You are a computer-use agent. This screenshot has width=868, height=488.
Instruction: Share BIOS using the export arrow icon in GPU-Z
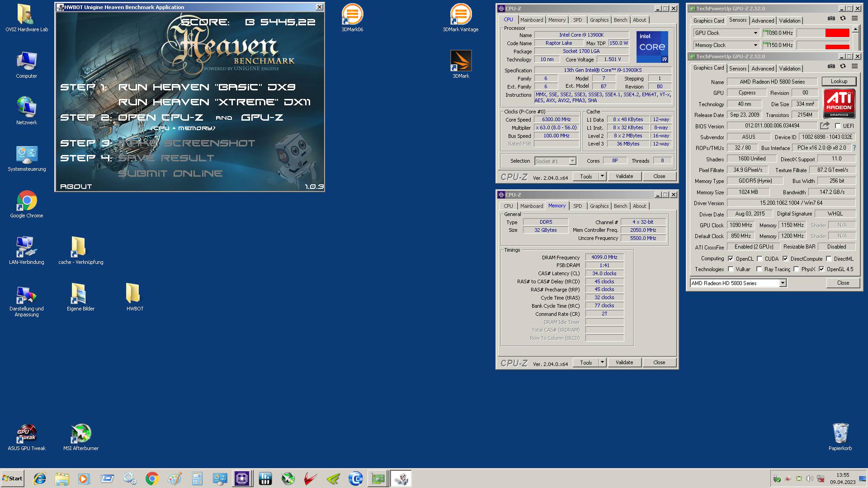click(825, 126)
